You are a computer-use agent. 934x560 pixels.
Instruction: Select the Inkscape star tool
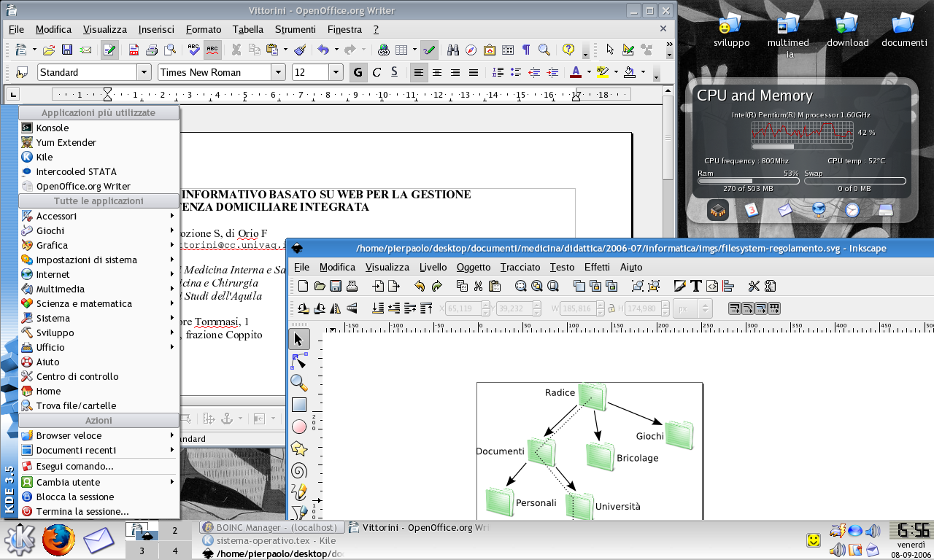(x=298, y=448)
